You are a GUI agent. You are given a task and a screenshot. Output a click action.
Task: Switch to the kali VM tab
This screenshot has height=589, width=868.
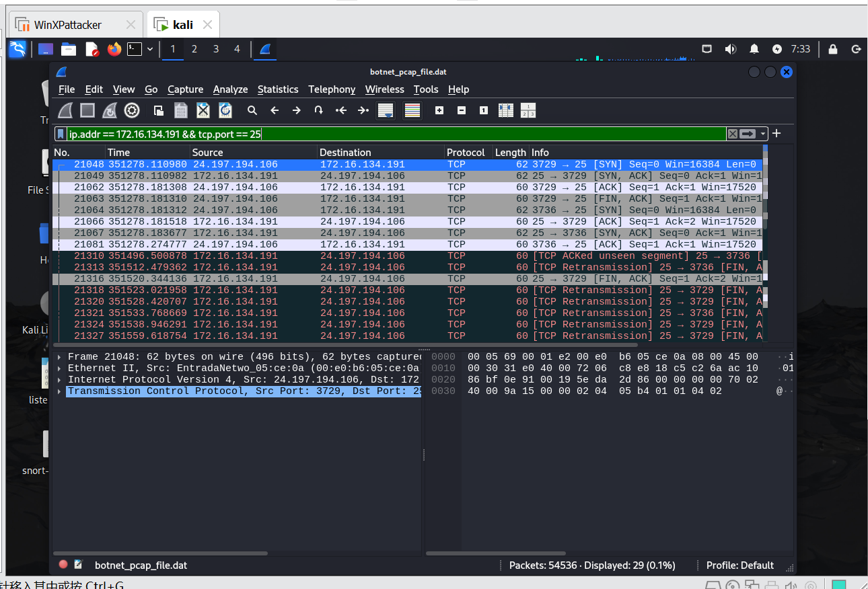click(x=183, y=25)
